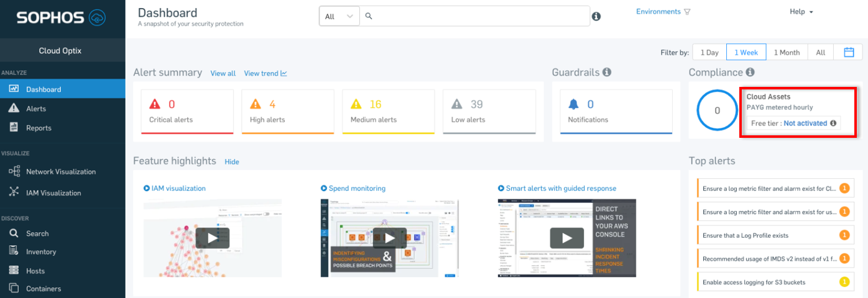Hide the Feature highlights section
This screenshot has width=868, height=298.
click(x=232, y=161)
